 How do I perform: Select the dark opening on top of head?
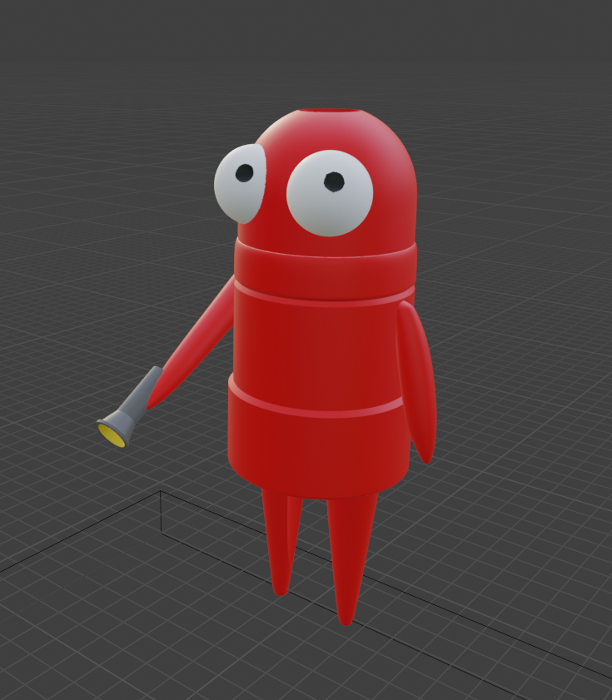tap(330, 110)
